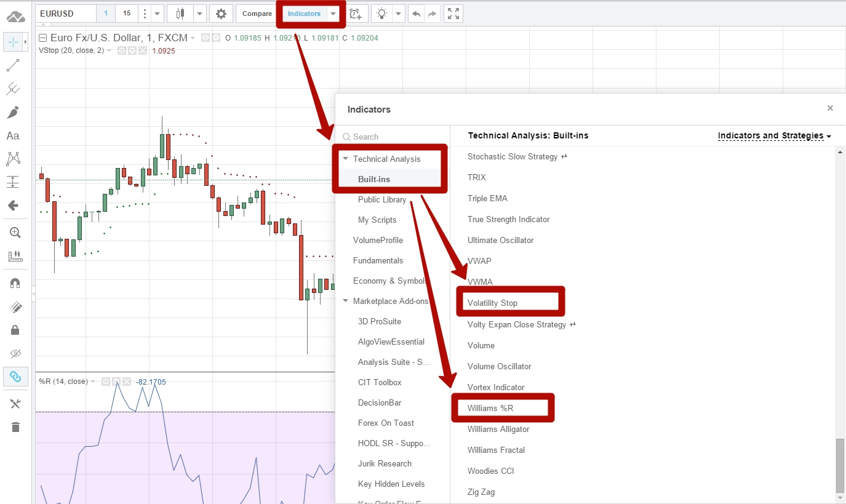846x504 pixels.
Task: Click the Indicators button in the toolbar
Action: point(304,14)
